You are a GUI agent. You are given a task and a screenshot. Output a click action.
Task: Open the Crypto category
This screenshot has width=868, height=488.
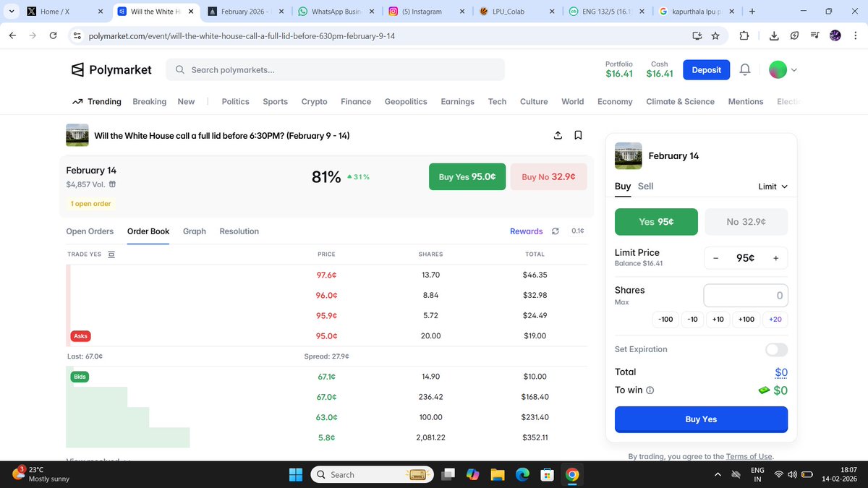click(314, 102)
